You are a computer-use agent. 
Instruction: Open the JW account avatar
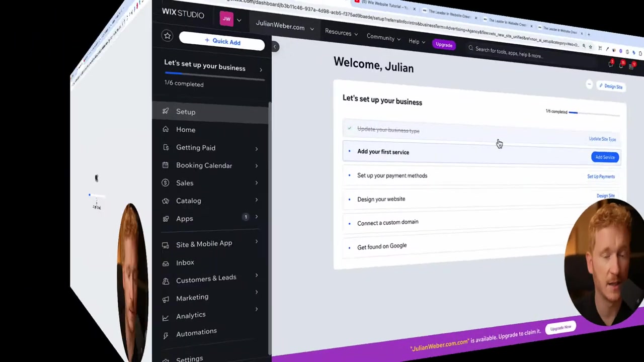pos(226,19)
